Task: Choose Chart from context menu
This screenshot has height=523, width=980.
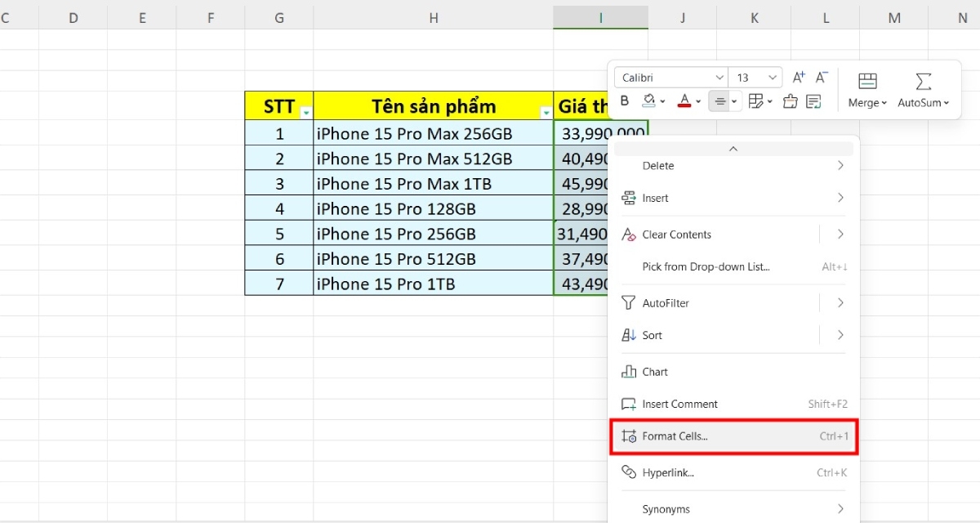Action: tap(733, 372)
